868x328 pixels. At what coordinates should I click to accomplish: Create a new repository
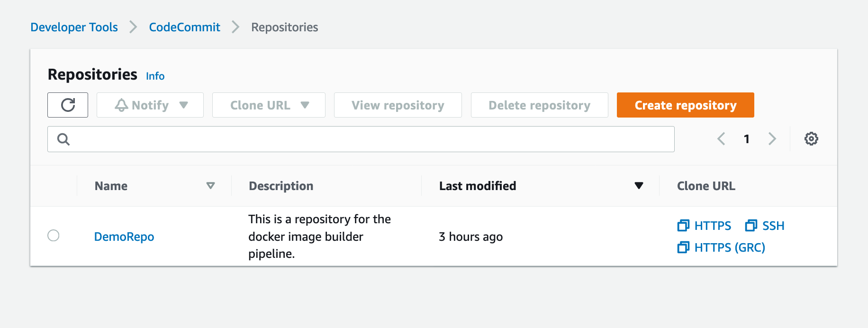click(685, 105)
